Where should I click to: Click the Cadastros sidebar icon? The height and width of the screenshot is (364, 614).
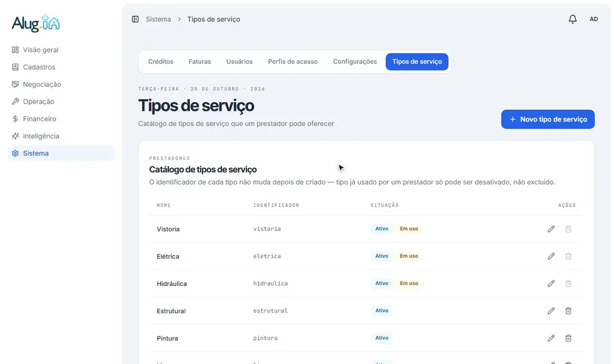[15, 67]
